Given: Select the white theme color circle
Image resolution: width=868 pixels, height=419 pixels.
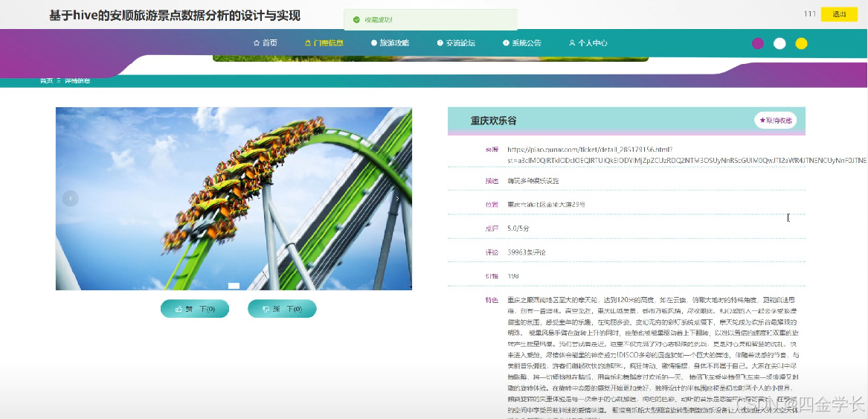Looking at the screenshot, I should (779, 44).
